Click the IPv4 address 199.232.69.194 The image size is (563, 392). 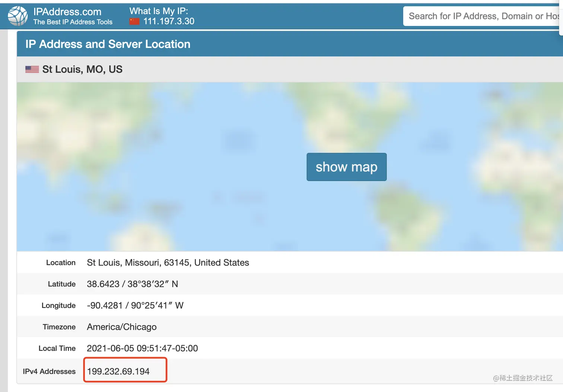118,371
